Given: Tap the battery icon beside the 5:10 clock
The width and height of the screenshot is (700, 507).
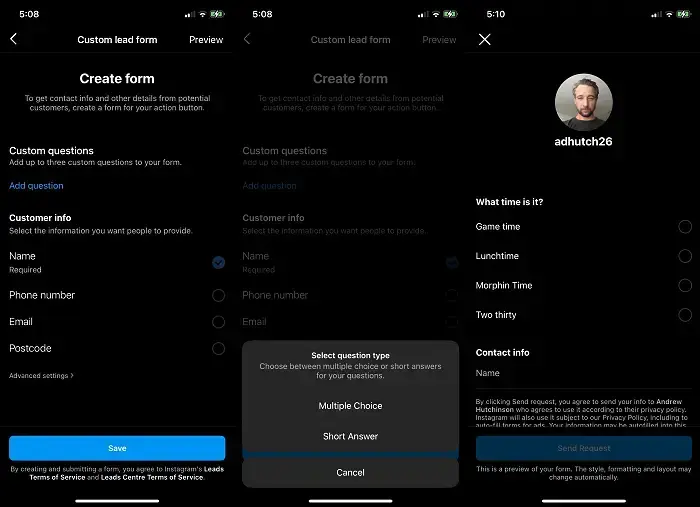Looking at the screenshot, I should click(685, 14).
